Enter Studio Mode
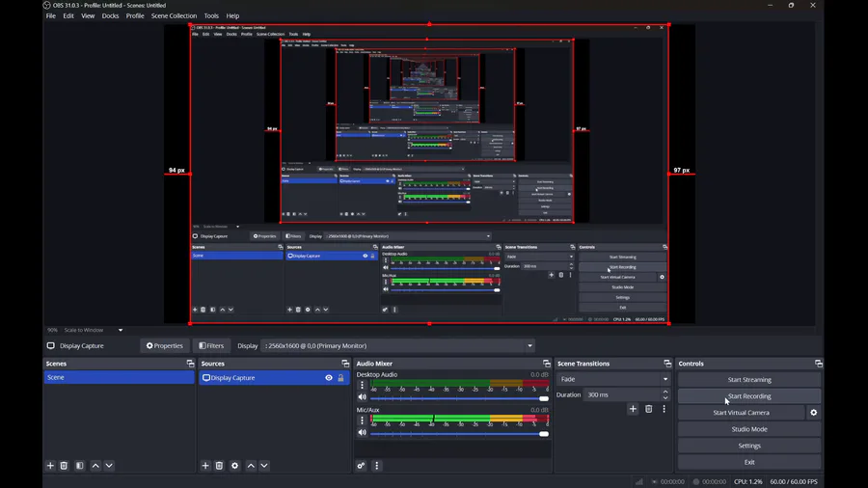868x488 pixels. 749,429
